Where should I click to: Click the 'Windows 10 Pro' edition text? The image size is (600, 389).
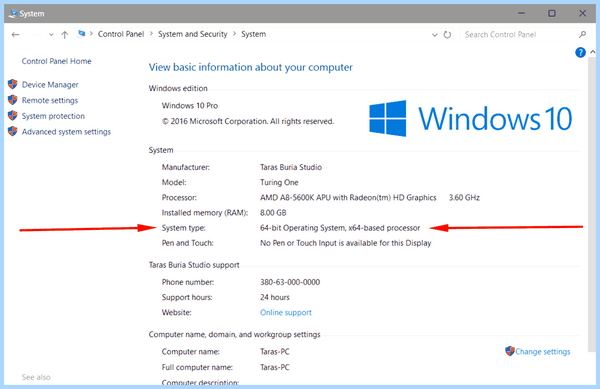190,106
